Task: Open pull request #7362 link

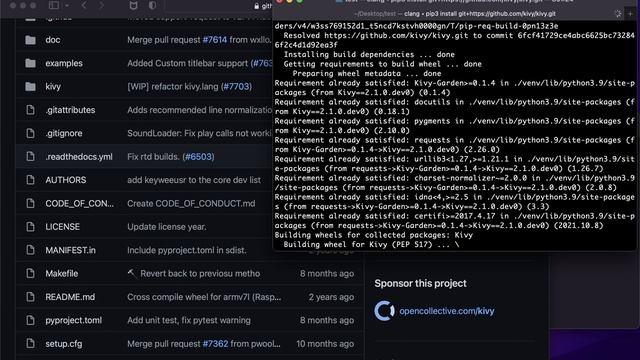Action: [x=215, y=344]
